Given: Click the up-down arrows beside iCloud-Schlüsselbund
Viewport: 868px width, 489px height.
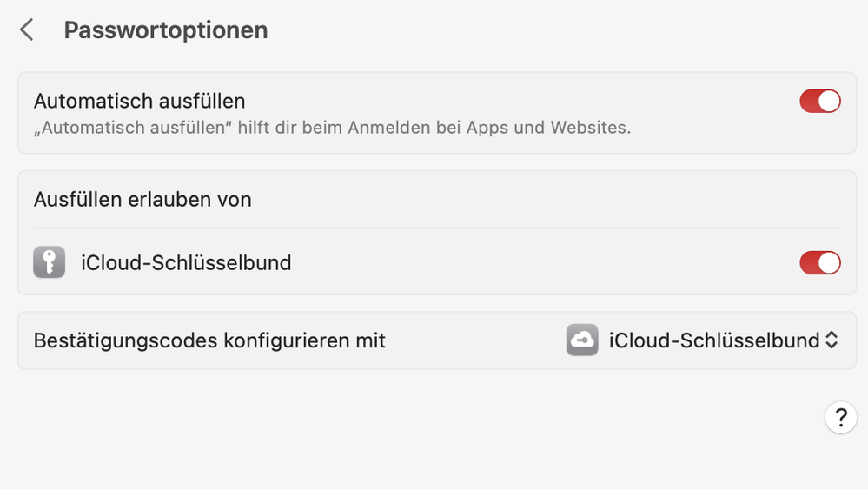Looking at the screenshot, I should pyautogui.click(x=832, y=340).
